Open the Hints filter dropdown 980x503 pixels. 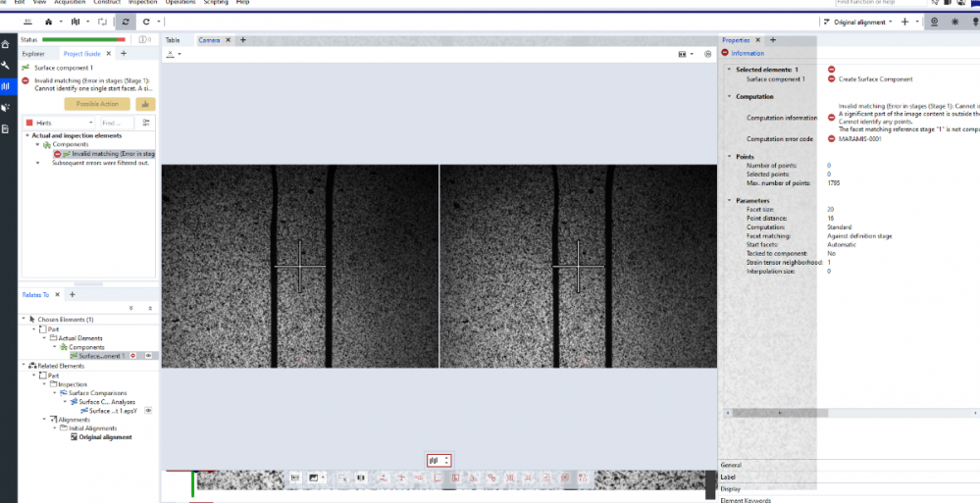point(60,123)
